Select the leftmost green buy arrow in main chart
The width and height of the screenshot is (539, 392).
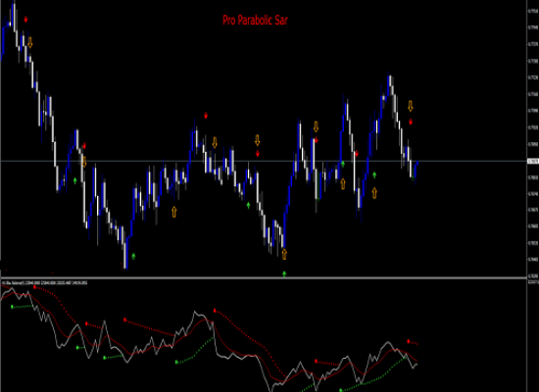pyautogui.click(x=75, y=180)
